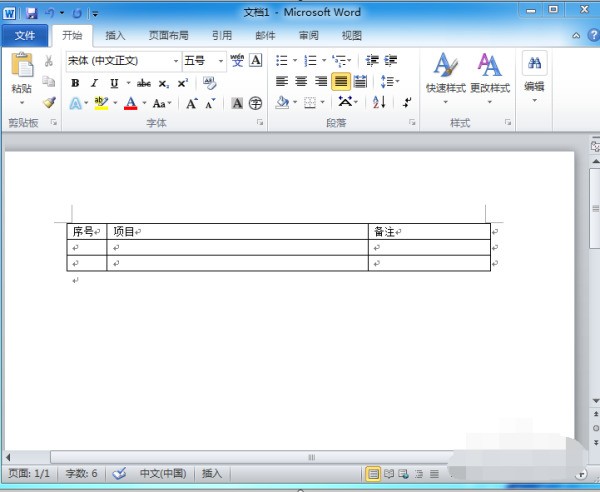Viewport: 600px width, 492px height.
Task: Switch to Print Layout view in status bar
Action: click(373, 474)
